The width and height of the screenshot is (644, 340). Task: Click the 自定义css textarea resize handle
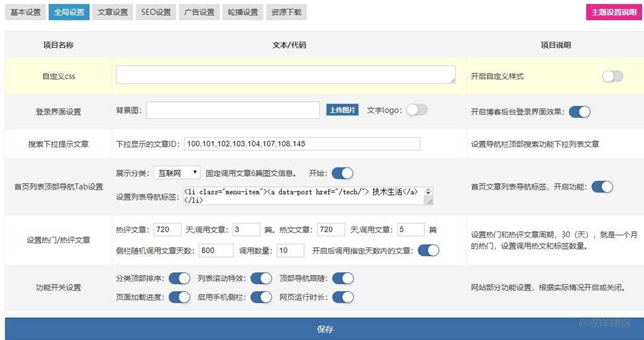[x=452, y=80]
